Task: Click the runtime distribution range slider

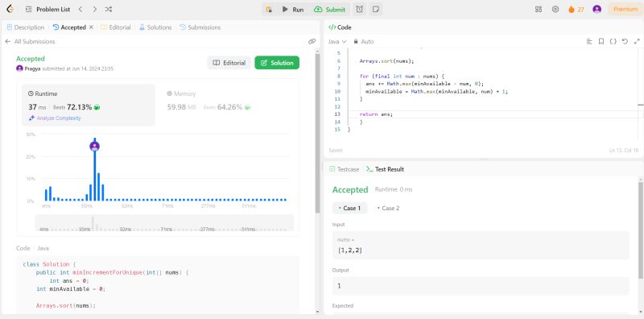Action: [164, 223]
